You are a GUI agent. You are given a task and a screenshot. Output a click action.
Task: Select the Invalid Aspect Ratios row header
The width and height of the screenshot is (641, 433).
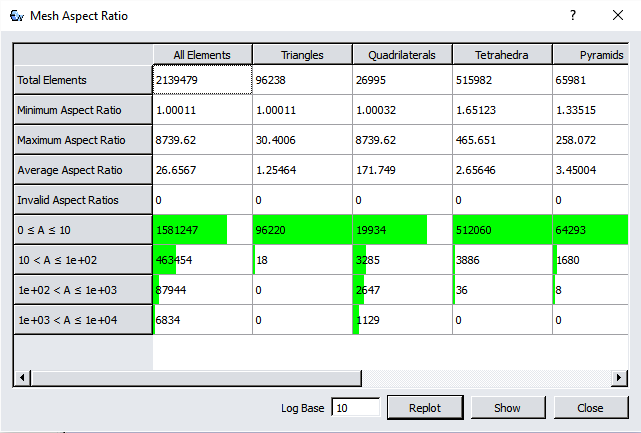pos(82,200)
